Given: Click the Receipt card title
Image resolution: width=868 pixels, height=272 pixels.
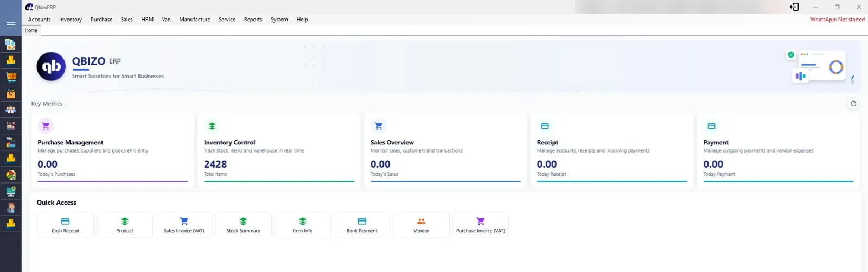Looking at the screenshot, I should click(547, 143).
